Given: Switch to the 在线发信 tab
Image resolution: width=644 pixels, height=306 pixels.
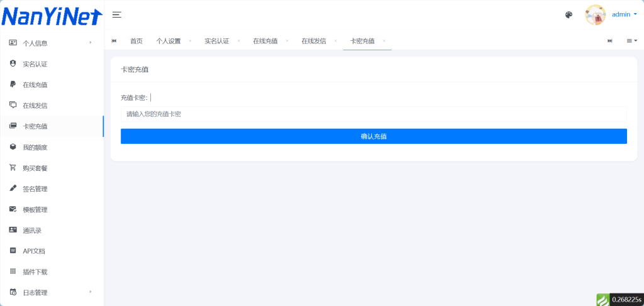Looking at the screenshot, I should pos(314,41).
